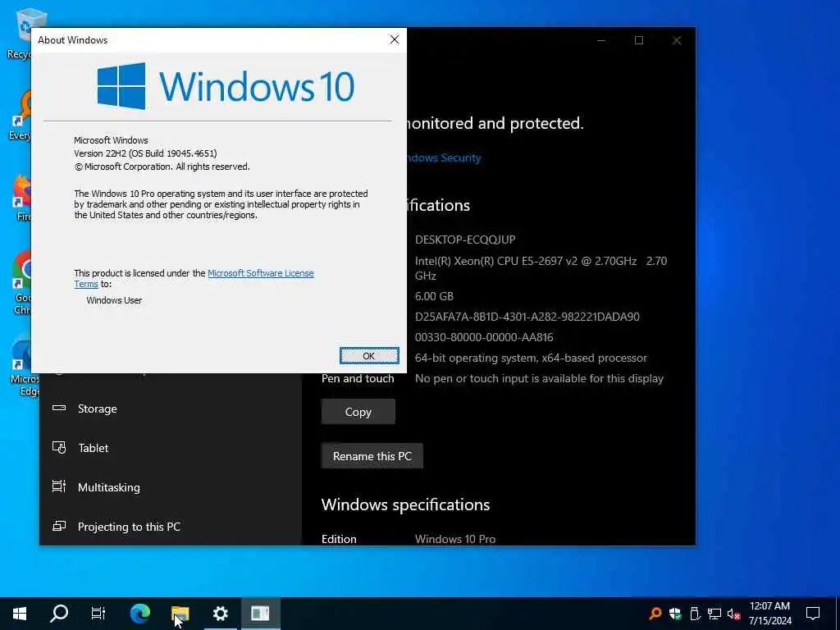Click the Windows specifications heading
The image size is (840, 630).
pos(405,504)
